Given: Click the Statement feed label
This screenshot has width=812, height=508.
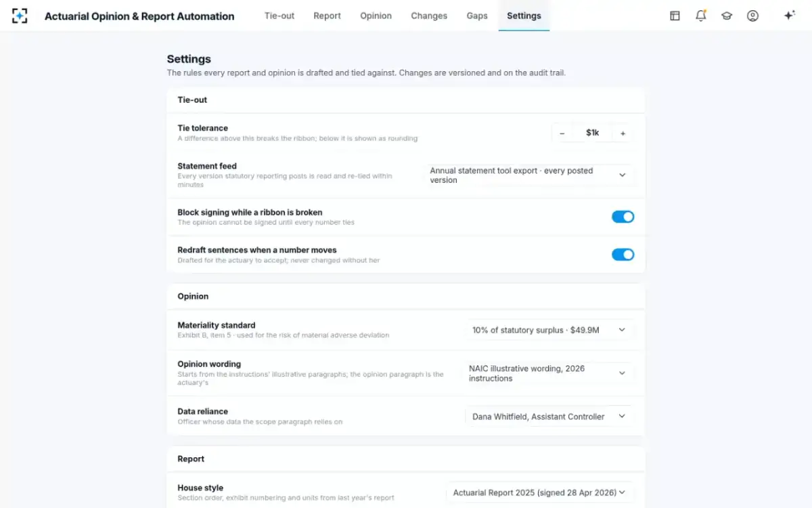Looking at the screenshot, I should pos(207,166).
